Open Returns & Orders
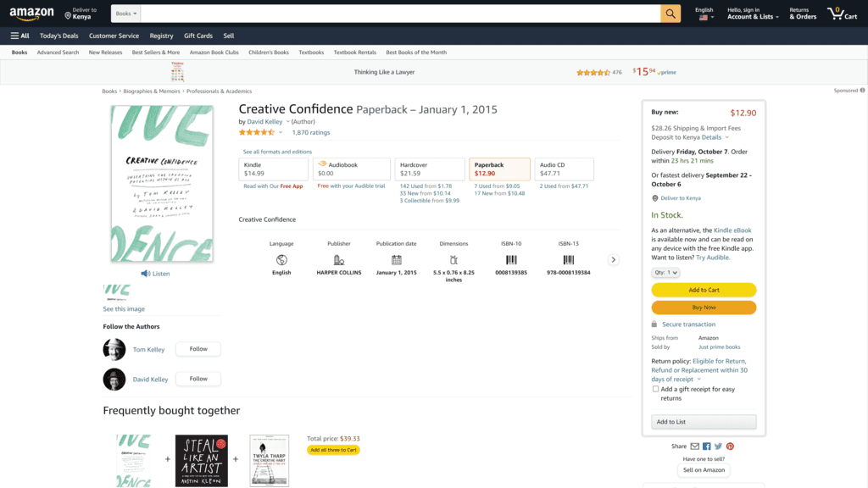The image size is (868, 488). pos(803,14)
